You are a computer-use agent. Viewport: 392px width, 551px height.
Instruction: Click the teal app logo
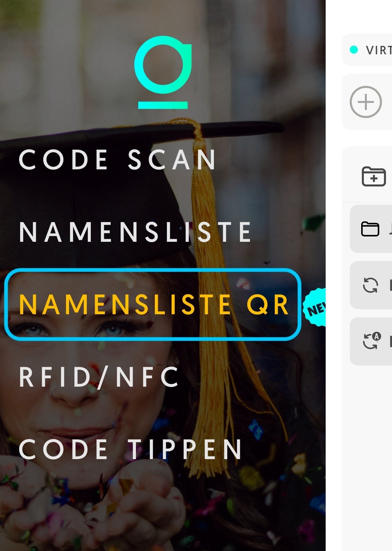pos(163,72)
